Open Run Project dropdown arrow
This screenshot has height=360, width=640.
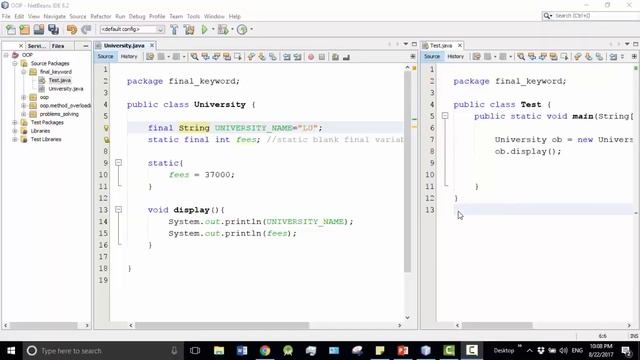coord(213,29)
